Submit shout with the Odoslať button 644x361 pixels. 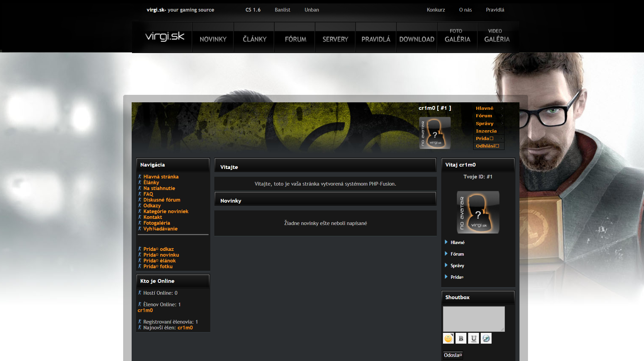point(453,355)
